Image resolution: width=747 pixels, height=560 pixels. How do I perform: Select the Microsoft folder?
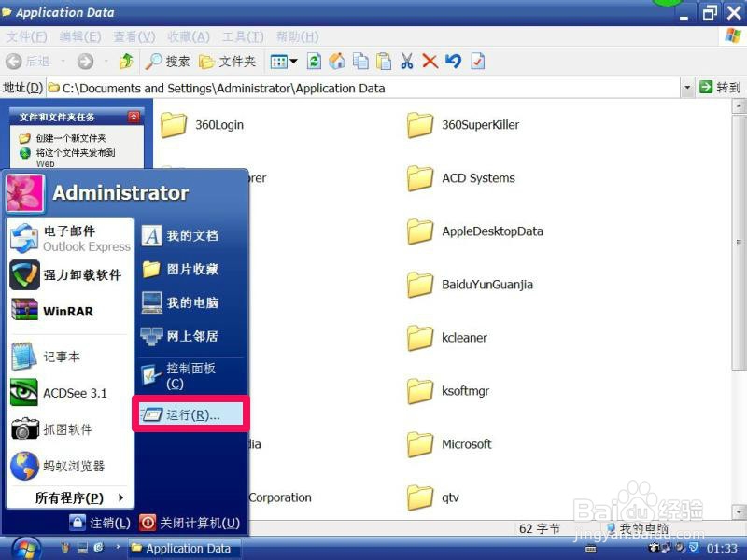click(449, 444)
